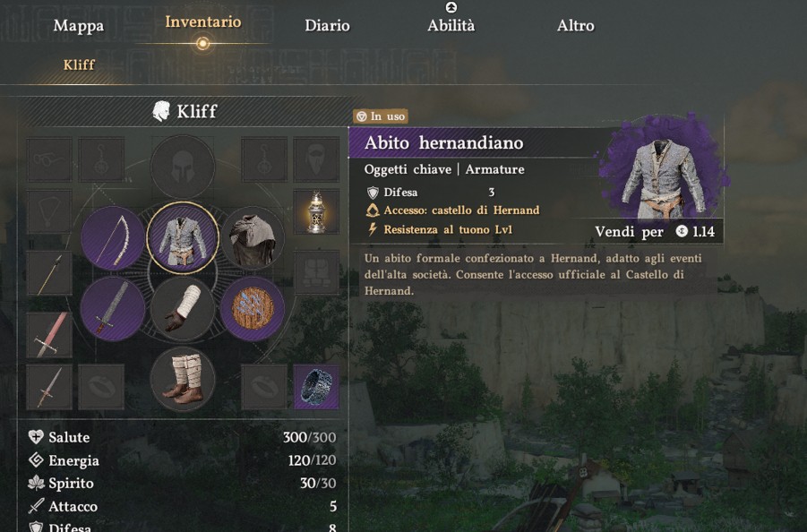Select the dark ring slot

316,387
